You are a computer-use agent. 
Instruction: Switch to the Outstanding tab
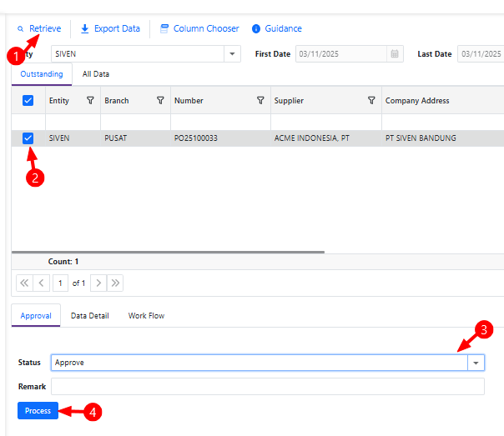coord(42,74)
